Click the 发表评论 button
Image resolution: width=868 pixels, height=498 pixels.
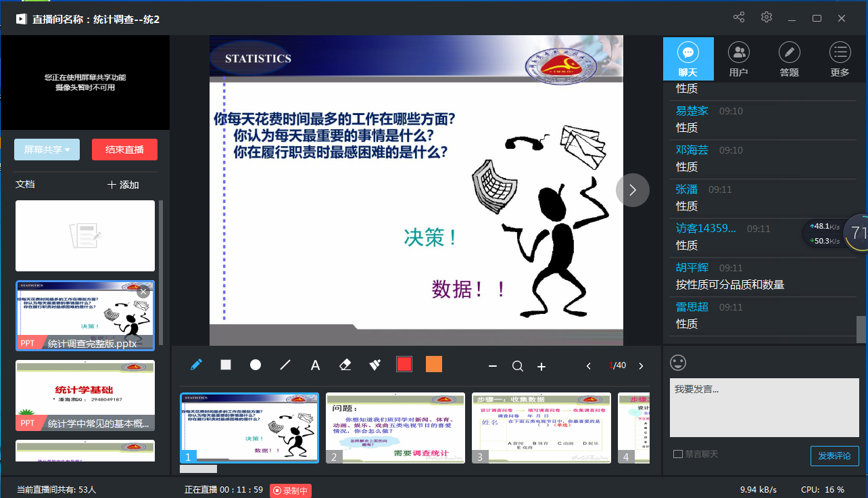click(834, 456)
